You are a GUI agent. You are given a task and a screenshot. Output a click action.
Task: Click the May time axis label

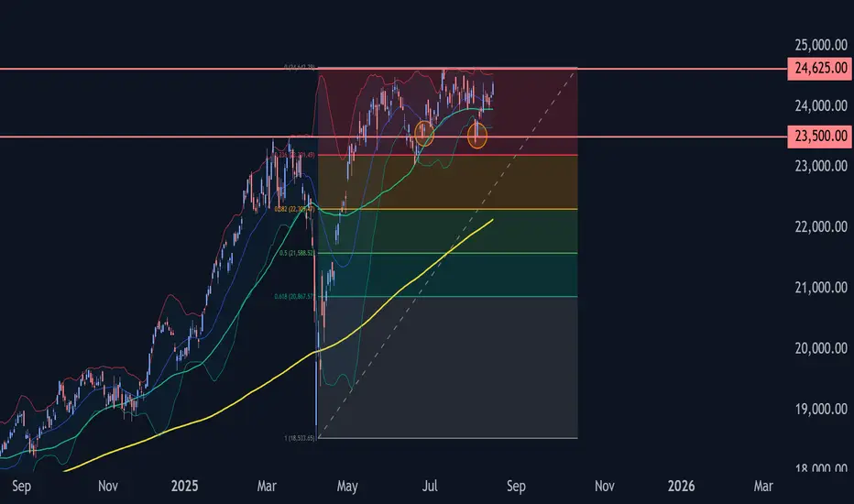347,486
